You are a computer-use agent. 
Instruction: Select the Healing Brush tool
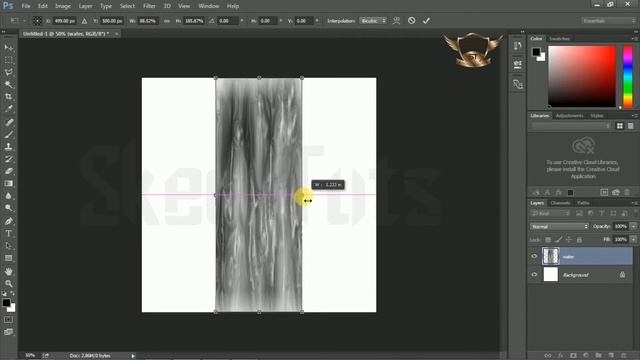[x=9, y=122]
